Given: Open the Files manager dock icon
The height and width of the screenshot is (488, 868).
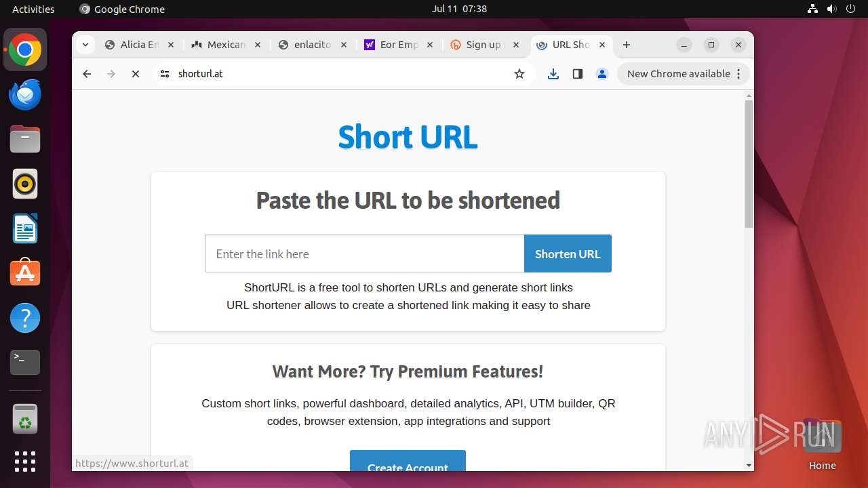Looking at the screenshot, I should point(25,140).
